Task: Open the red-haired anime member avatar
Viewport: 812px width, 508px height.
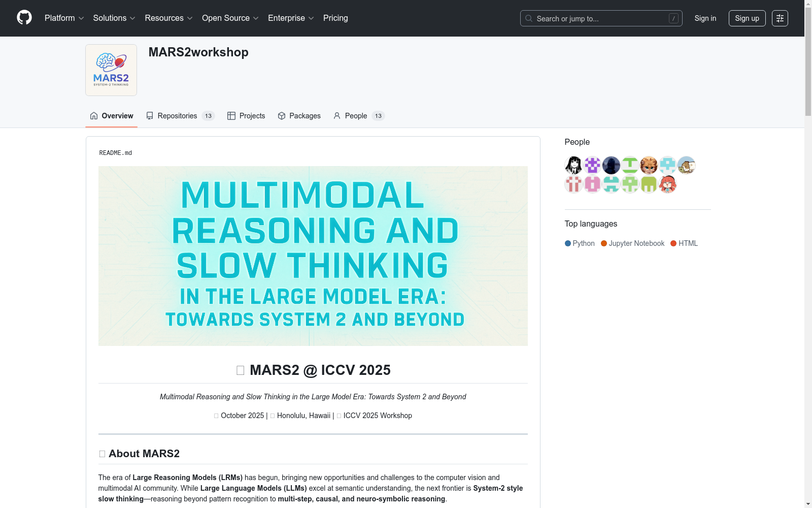Action: [668, 184]
